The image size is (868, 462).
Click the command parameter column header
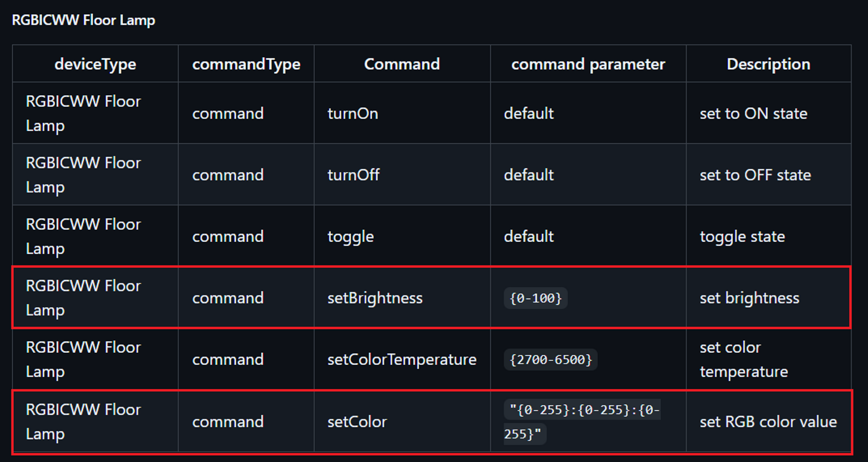[588, 64]
